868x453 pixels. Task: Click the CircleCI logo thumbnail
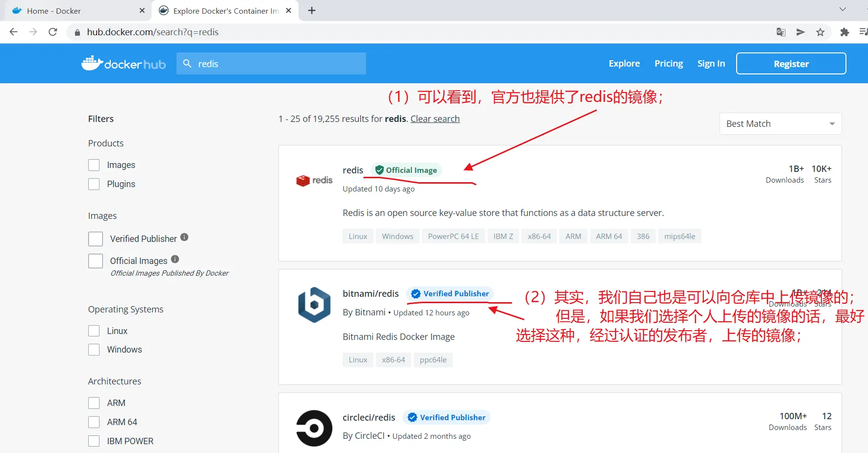[314, 429]
